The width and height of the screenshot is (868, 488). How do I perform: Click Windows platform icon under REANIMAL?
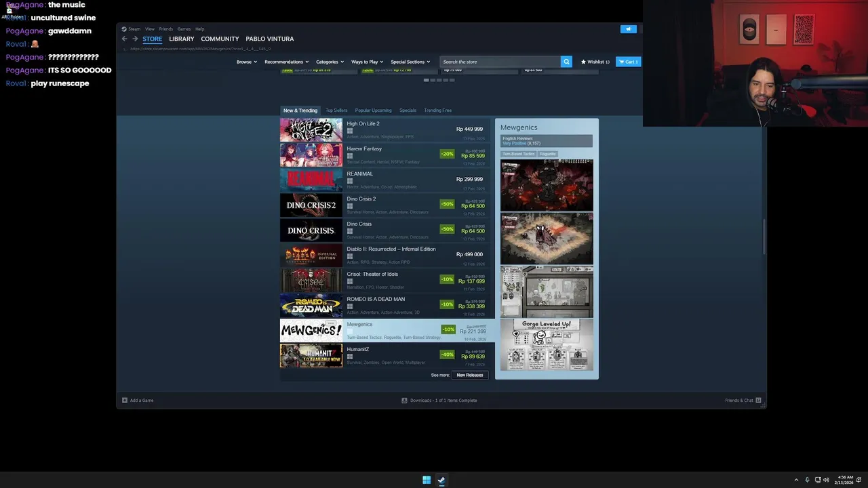tap(350, 181)
